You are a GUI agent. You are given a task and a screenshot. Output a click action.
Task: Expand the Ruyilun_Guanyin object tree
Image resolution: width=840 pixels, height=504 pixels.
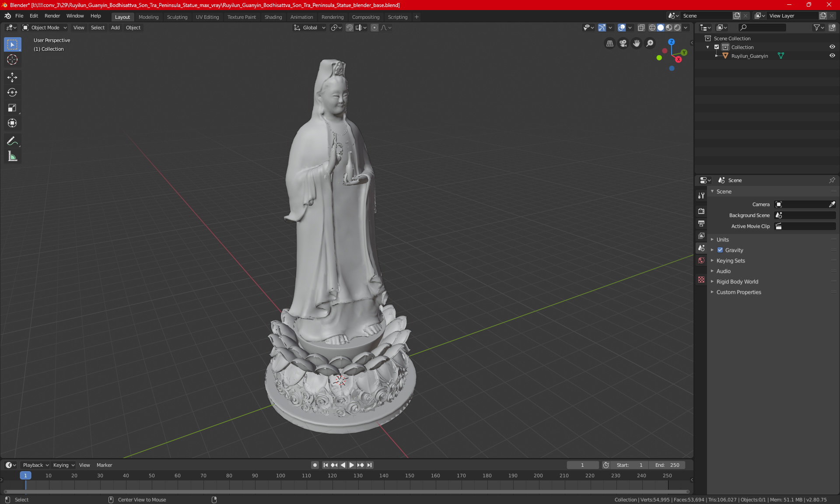pos(716,56)
